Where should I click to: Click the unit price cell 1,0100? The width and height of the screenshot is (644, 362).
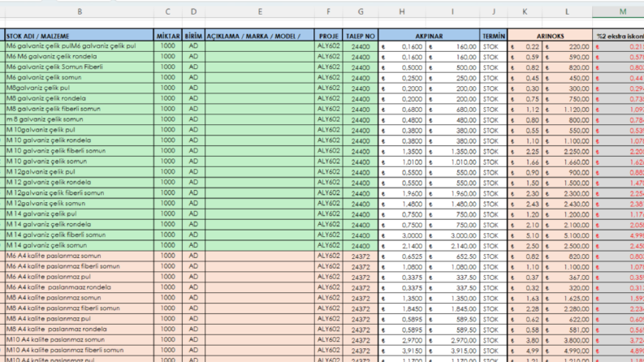[x=402, y=162]
